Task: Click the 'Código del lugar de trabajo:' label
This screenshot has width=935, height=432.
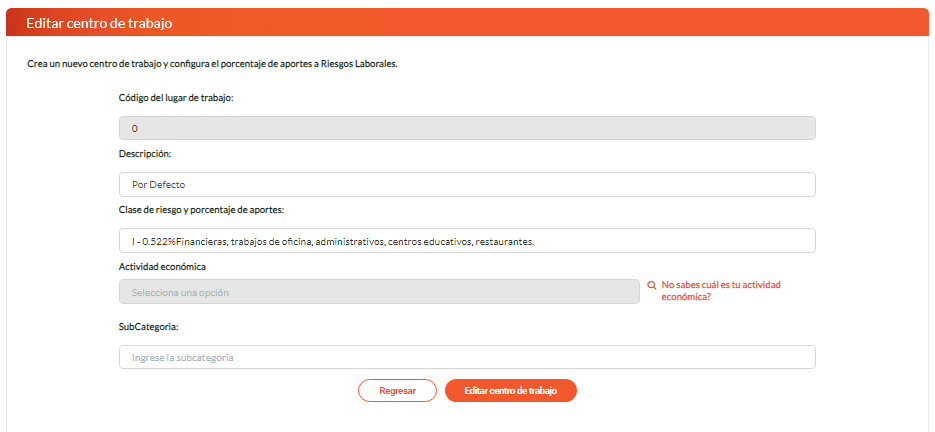Action: point(177,98)
